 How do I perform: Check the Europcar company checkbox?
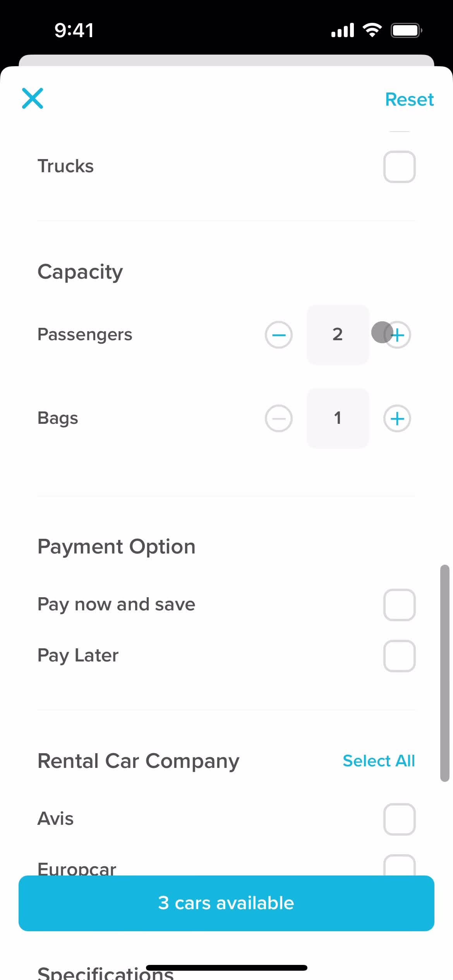pos(399,866)
